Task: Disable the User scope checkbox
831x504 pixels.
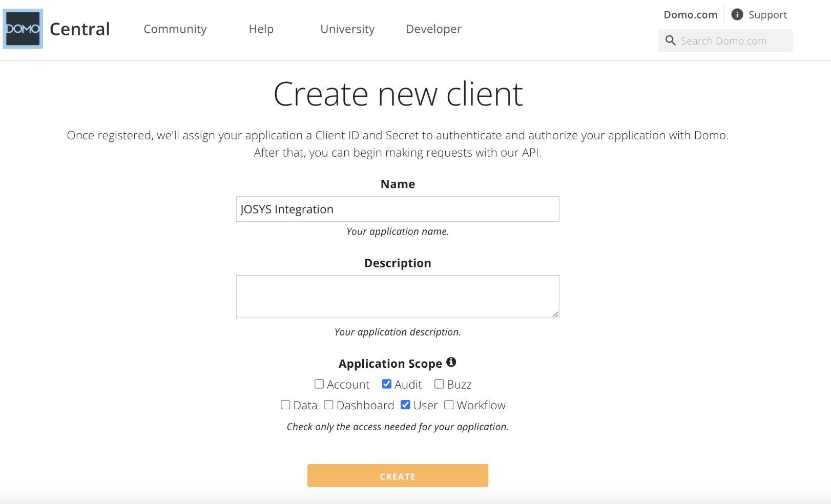Action: tap(405, 405)
